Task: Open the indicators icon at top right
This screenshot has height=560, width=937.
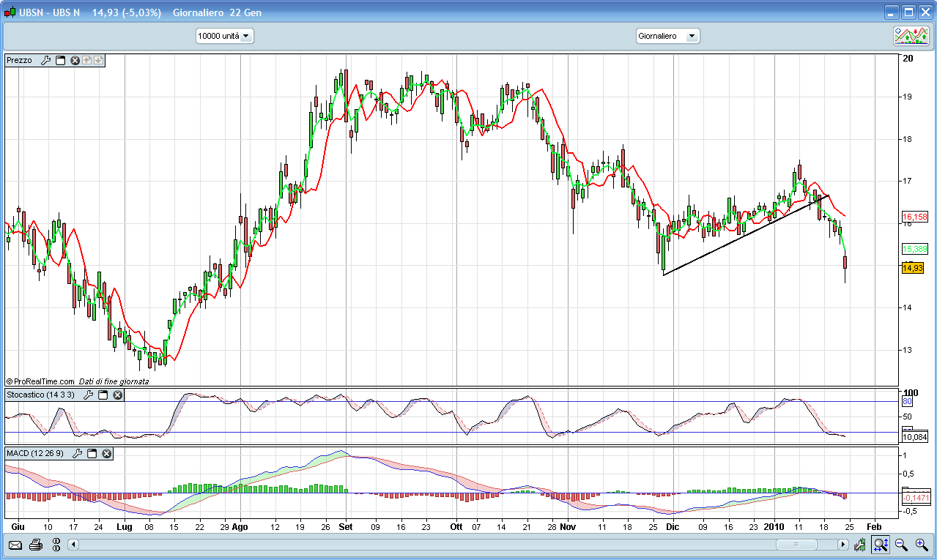Action: [911, 35]
